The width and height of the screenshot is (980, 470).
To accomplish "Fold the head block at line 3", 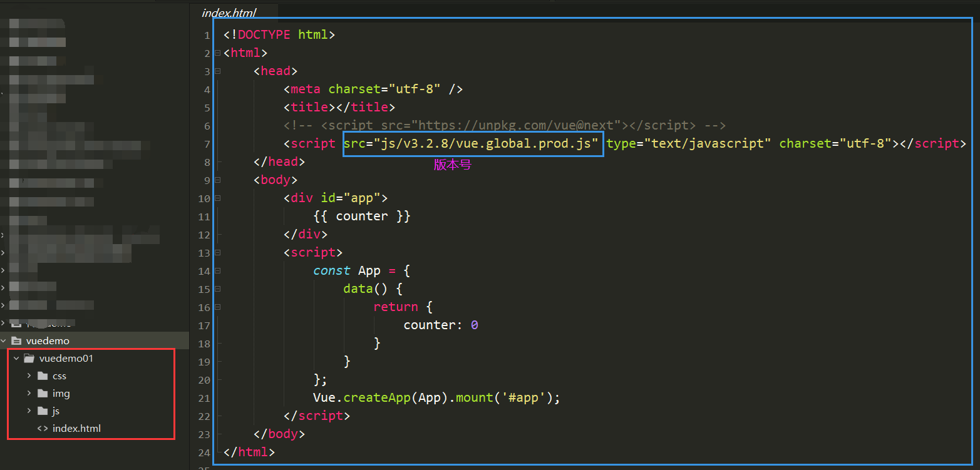I will point(217,71).
